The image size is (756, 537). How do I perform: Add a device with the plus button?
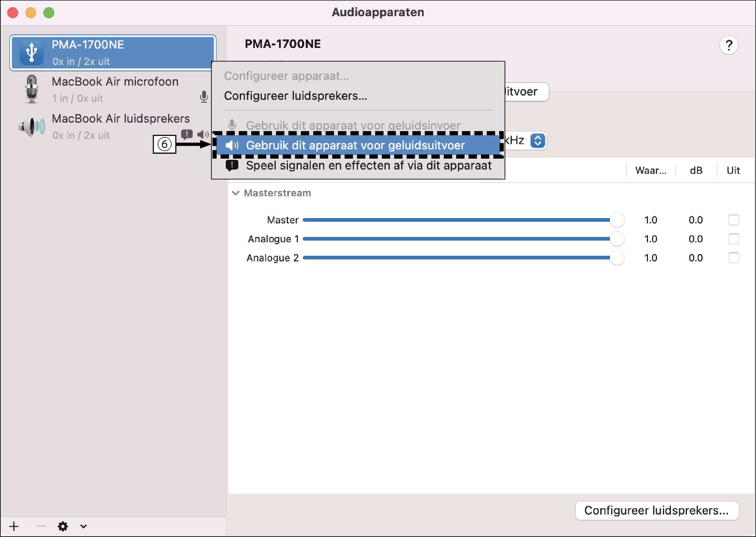tap(14, 526)
